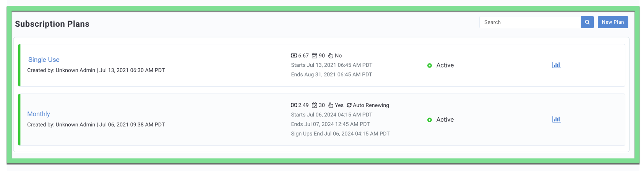Focus the Search text field

pyautogui.click(x=530, y=22)
